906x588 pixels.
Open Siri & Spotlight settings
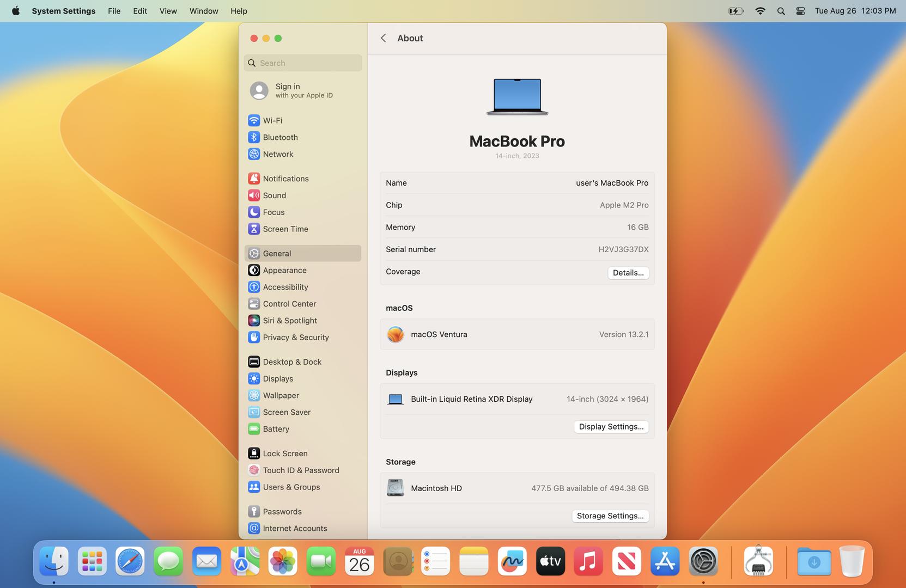point(302,321)
